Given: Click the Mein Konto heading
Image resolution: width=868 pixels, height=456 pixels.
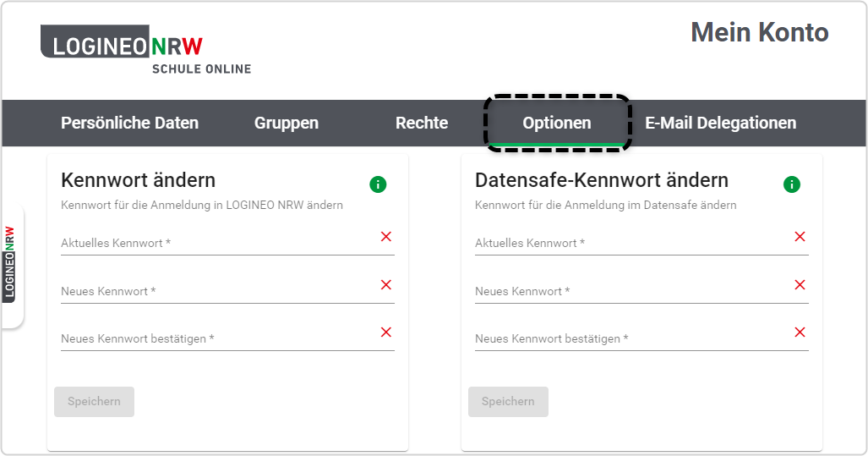Looking at the screenshot, I should [x=760, y=33].
